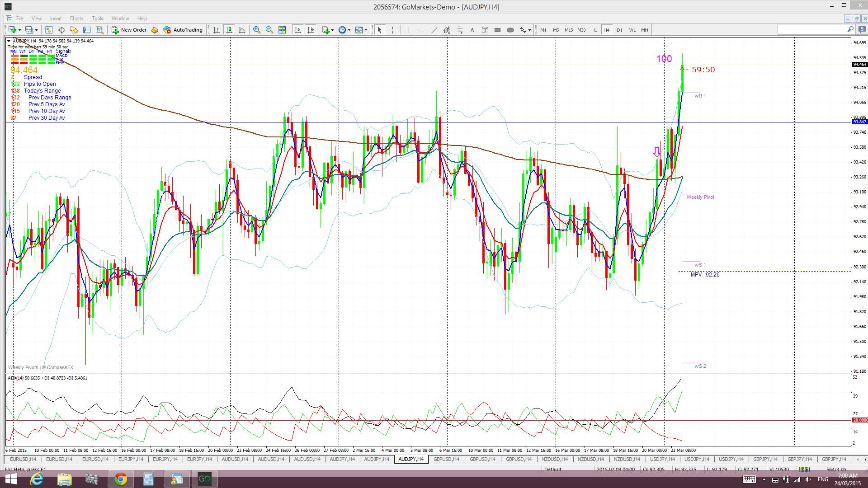Select the Draw Ellipse shape tool
Screen dimensions: 868x488
coord(510,30)
